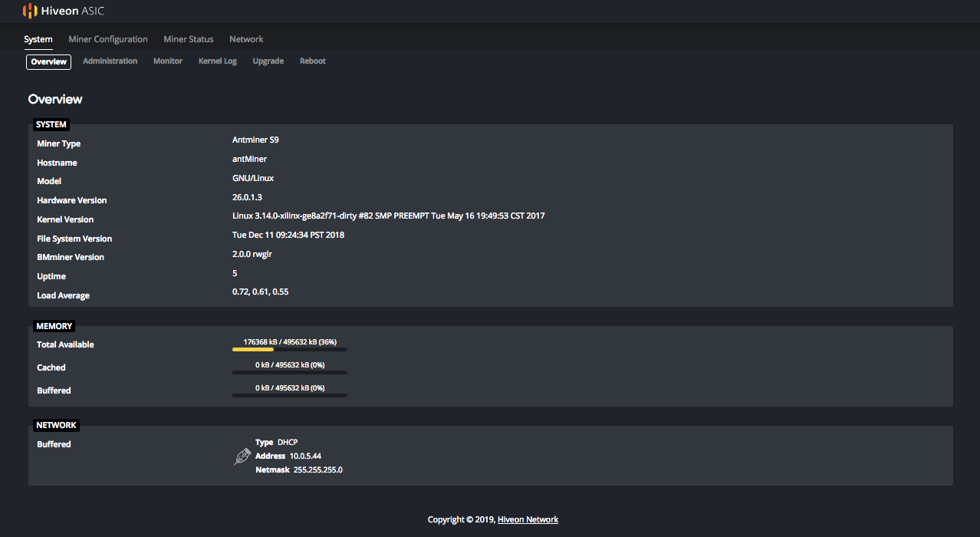Click the Hiveon ASIC logo icon
This screenshot has width=980, height=537.
(30, 11)
